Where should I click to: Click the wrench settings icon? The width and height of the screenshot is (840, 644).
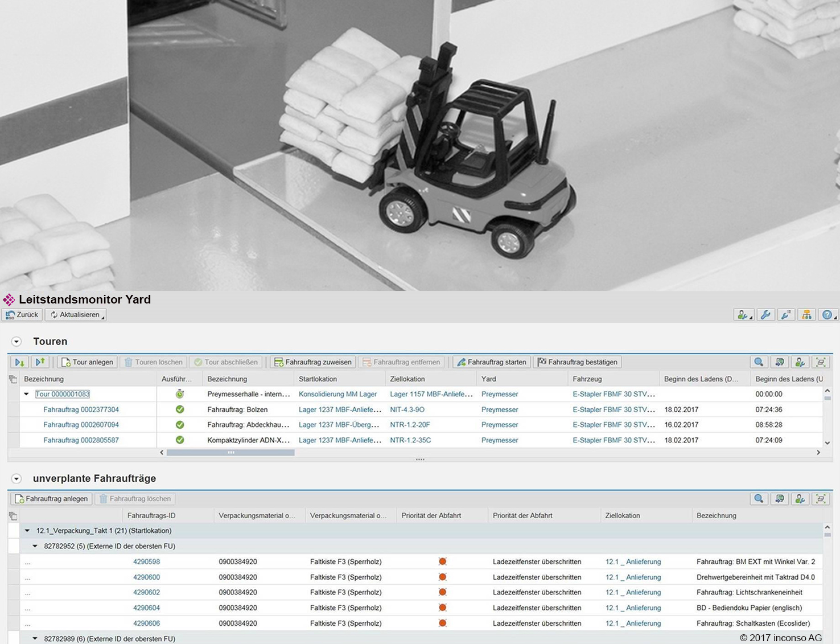[765, 315]
